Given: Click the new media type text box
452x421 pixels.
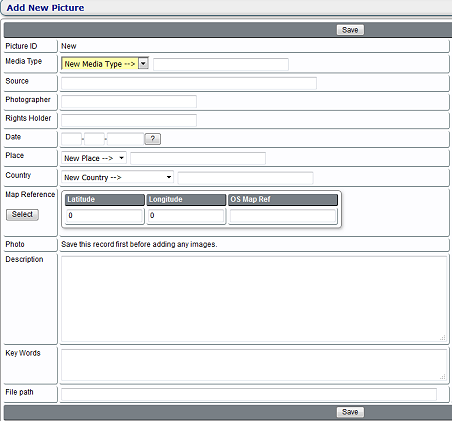Looking at the screenshot, I should pyautogui.click(x=221, y=64).
